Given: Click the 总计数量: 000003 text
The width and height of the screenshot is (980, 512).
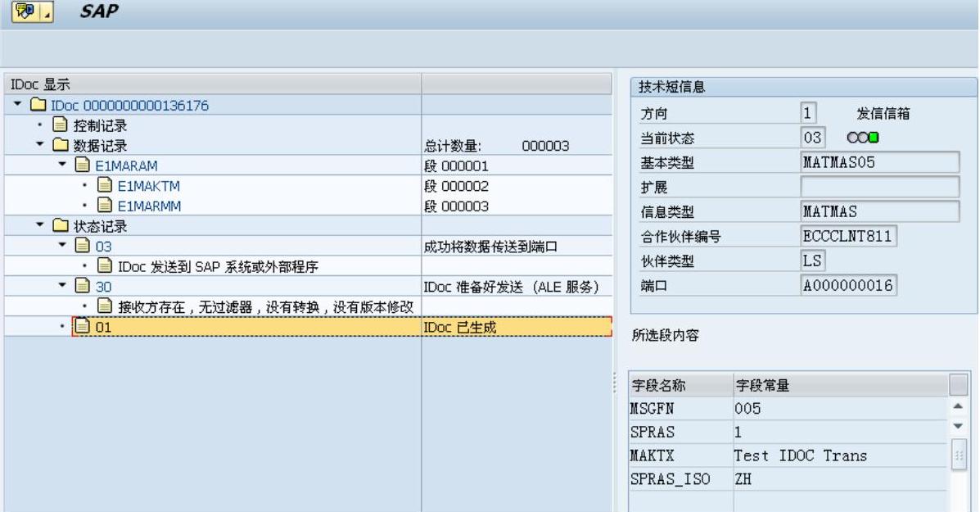Looking at the screenshot, I should (x=496, y=146).
